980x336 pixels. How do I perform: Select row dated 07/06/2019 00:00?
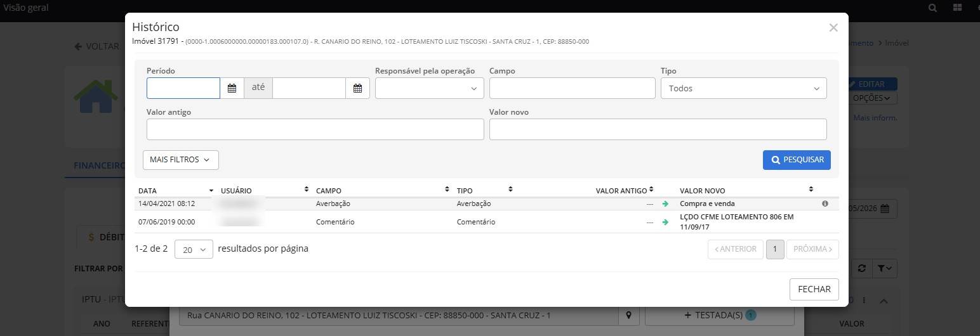click(x=486, y=222)
